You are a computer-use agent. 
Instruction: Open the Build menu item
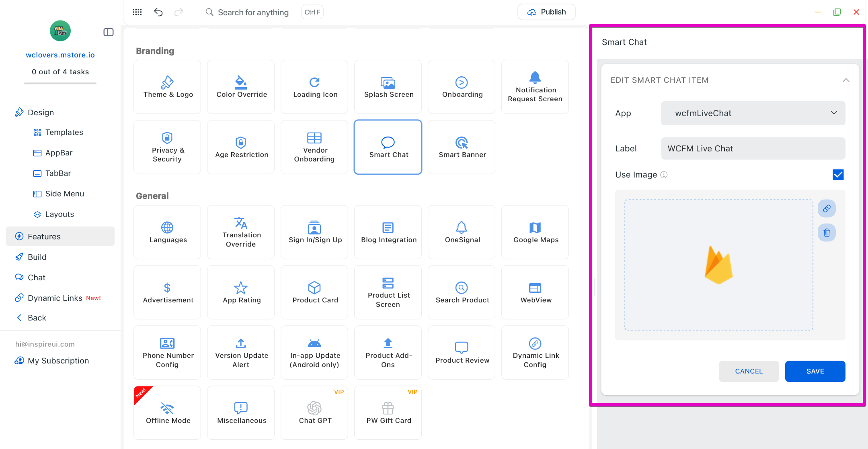37,257
